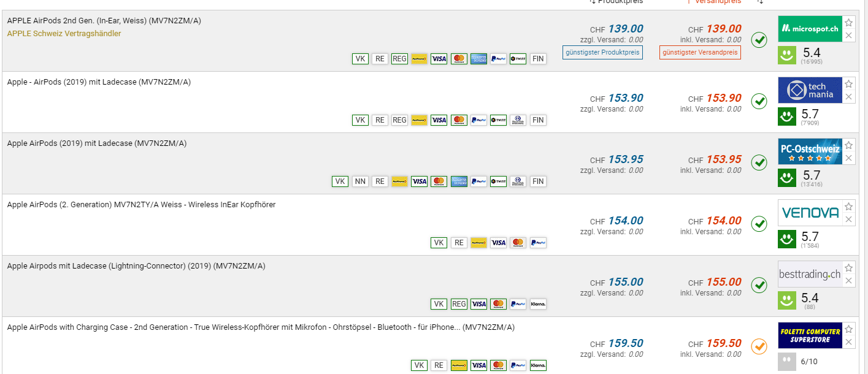Mark VENOVA shop as favorite
The height and width of the screenshot is (374, 868).
click(848, 207)
